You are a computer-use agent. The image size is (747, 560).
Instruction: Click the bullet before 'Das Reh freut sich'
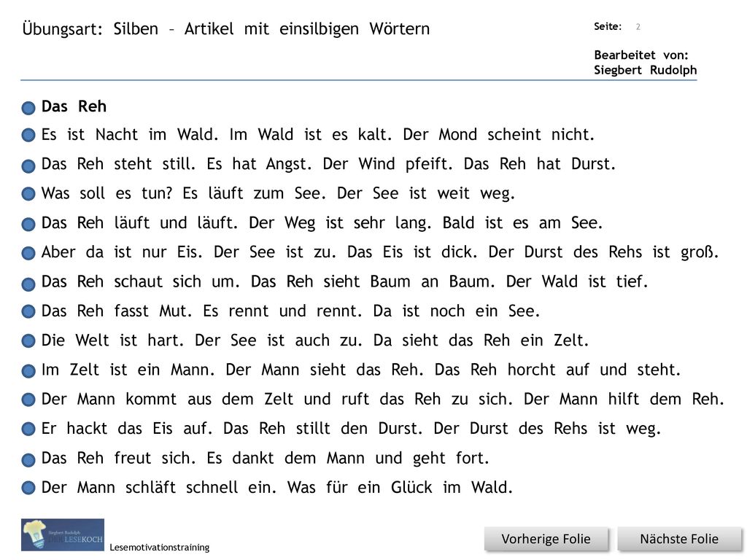28,460
